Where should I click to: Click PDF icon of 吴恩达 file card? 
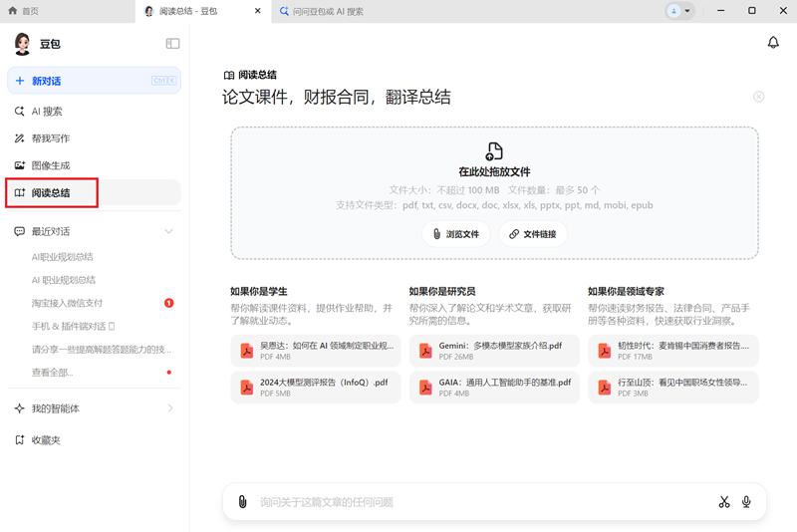(246, 351)
